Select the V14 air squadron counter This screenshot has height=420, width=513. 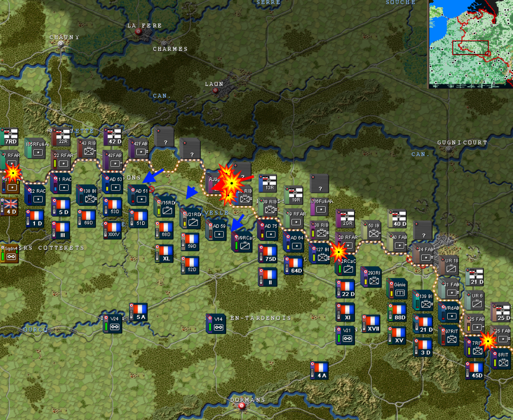coord(217,324)
